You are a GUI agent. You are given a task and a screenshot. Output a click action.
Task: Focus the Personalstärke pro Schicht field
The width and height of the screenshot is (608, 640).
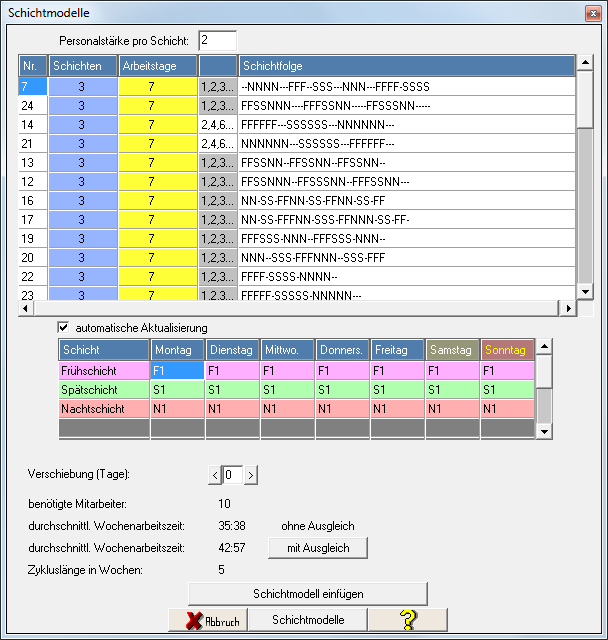pyautogui.click(x=217, y=40)
